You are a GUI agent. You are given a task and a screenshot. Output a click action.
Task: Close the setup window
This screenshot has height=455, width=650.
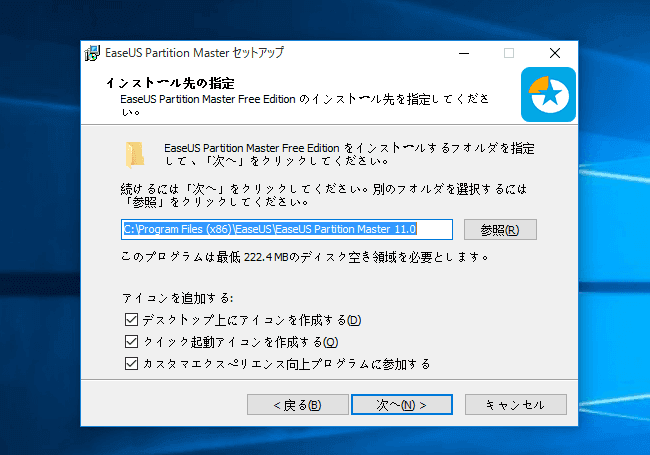(x=555, y=53)
